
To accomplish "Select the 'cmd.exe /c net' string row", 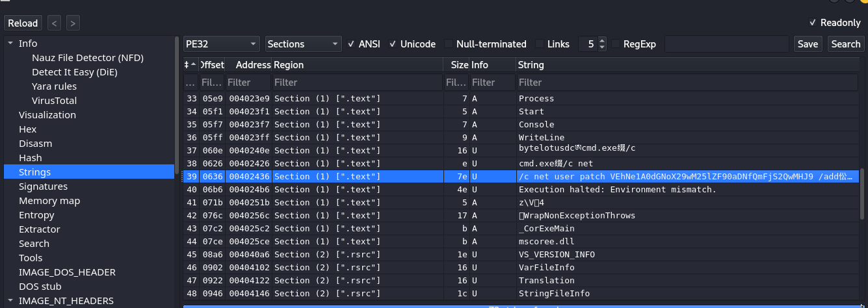I will point(521,164).
